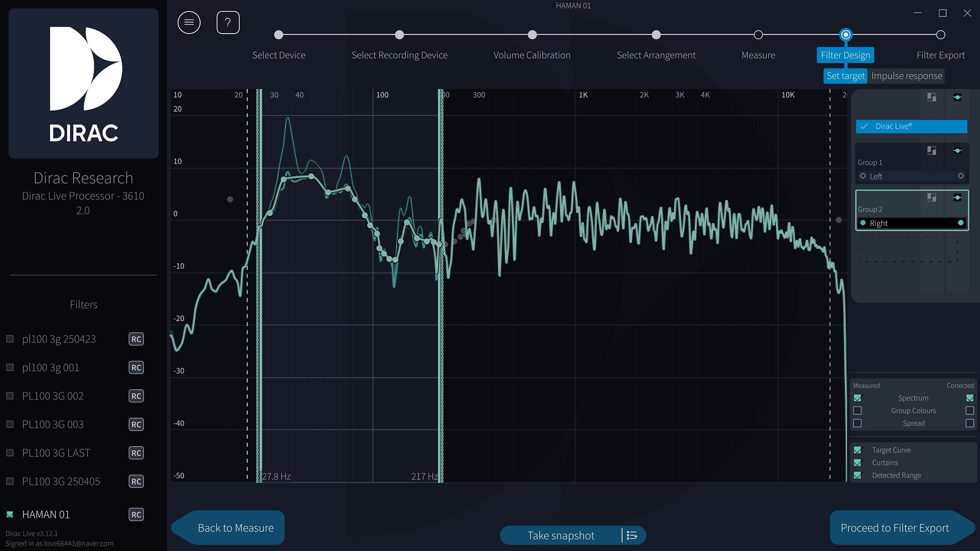Enable the PL100 3G LAST filter checkbox
Viewport: 980px width, 551px height.
pyautogui.click(x=10, y=453)
